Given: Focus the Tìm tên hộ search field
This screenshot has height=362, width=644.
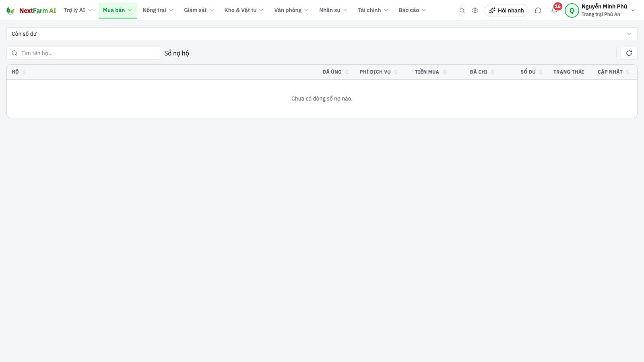Looking at the screenshot, I should (84, 53).
